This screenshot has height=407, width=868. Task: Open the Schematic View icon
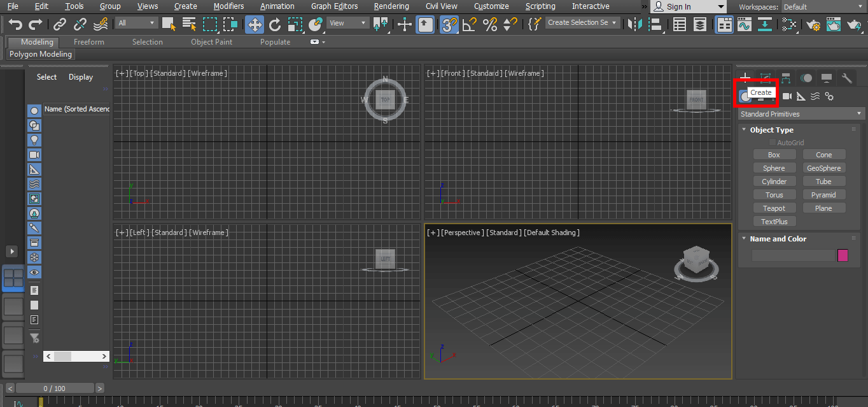[764, 25]
